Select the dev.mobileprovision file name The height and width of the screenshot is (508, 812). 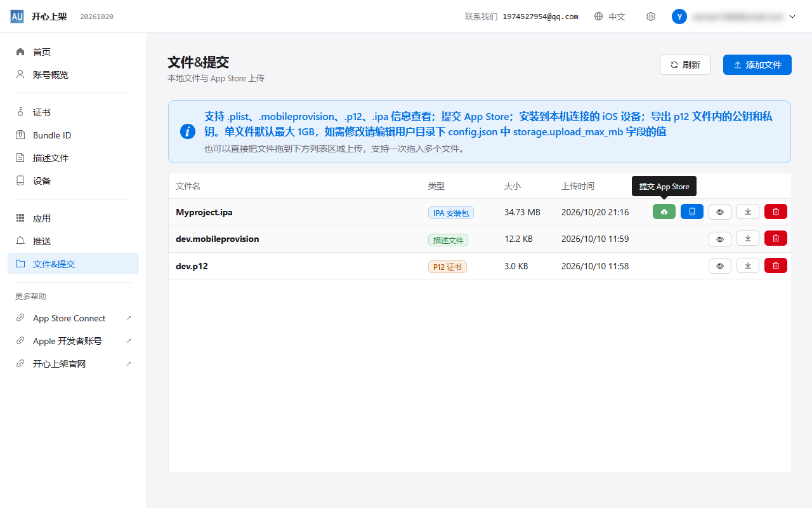tap(218, 239)
